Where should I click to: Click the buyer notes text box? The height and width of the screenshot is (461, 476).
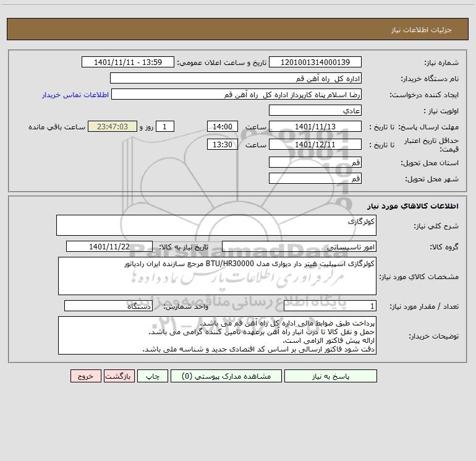click(x=217, y=335)
